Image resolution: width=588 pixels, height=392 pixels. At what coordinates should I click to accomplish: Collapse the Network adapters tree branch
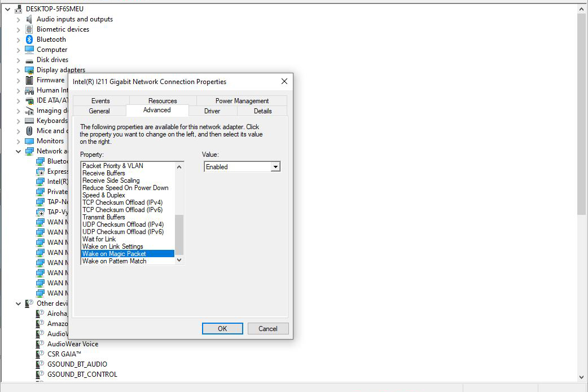pyautogui.click(x=18, y=151)
